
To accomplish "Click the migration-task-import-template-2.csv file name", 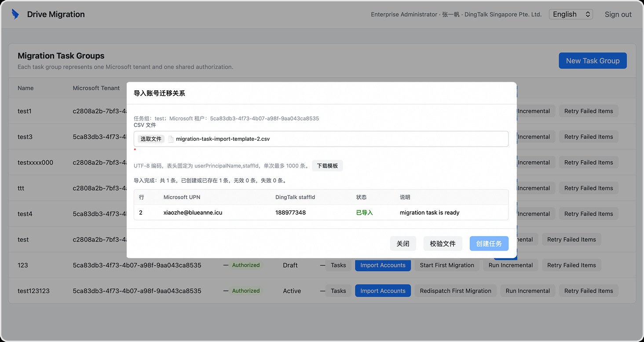I will coord(223,139).
